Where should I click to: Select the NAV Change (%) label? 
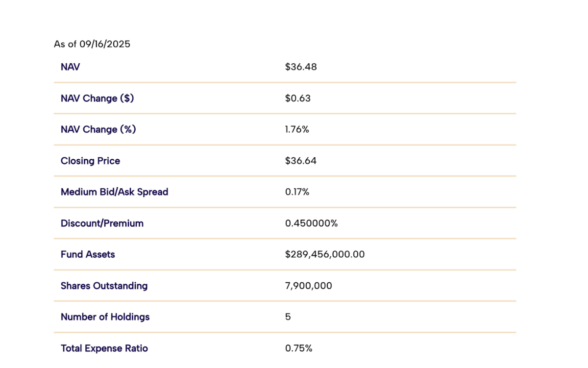click(98, 129)
